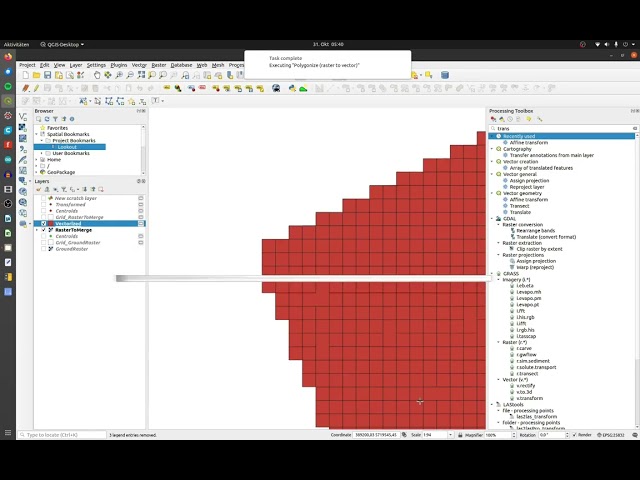Toggle editing with the pencil icon
This screenshot has height=480, width=640.
click(36, 88)
